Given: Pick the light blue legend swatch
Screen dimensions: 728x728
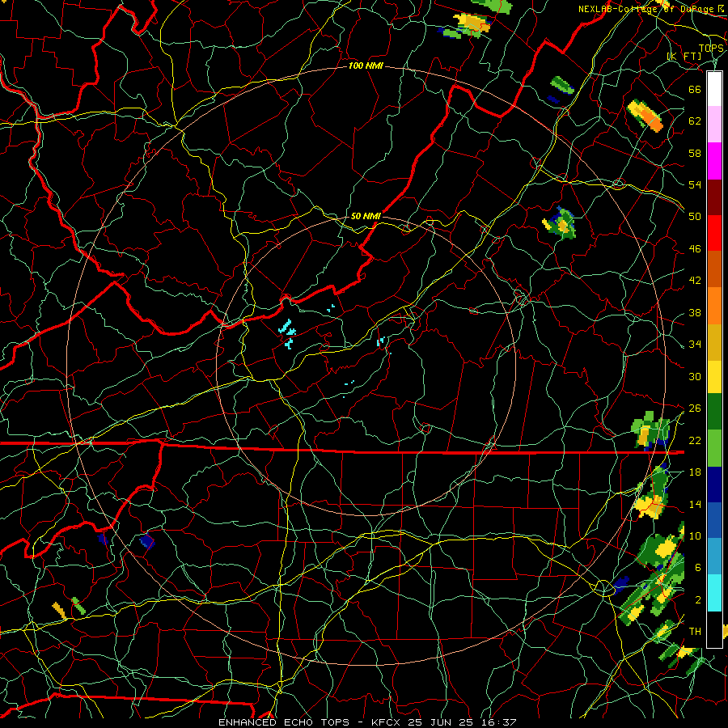Looking at the screenshot, I should pos(714,557).
